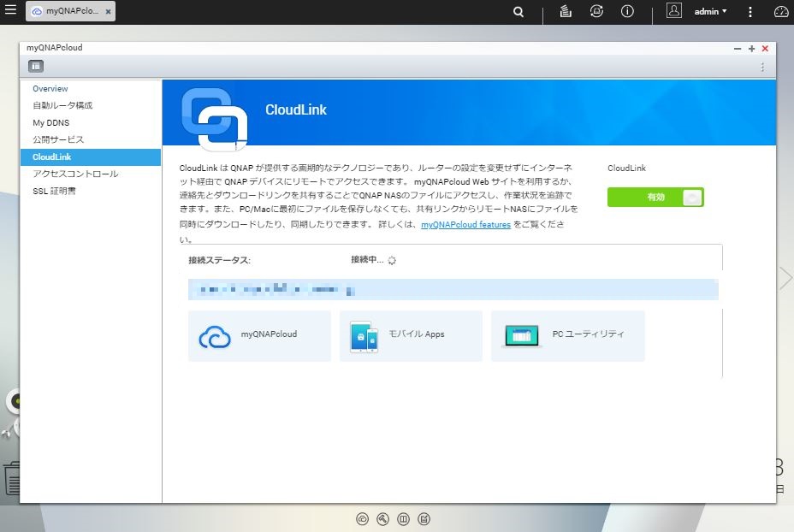Image resolution: width=794 pixels, height=532 pixels.
Task: Open the dashboard gauge icon
Action: 781,12
